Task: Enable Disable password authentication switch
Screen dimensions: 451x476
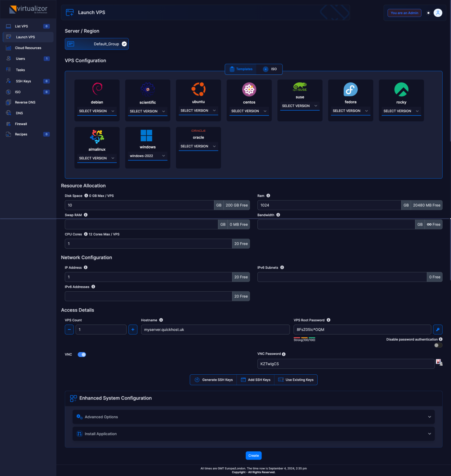Action: coord(438,345)
